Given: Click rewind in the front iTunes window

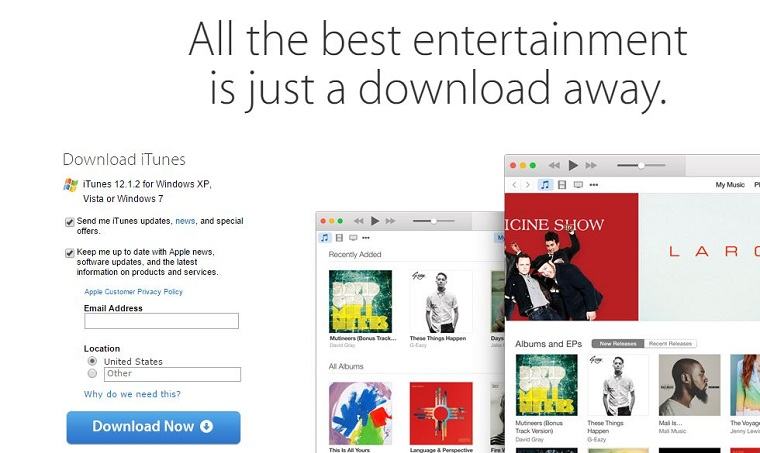Looking at the screenshot, I should pyautogui.click(x=554, y=165).
